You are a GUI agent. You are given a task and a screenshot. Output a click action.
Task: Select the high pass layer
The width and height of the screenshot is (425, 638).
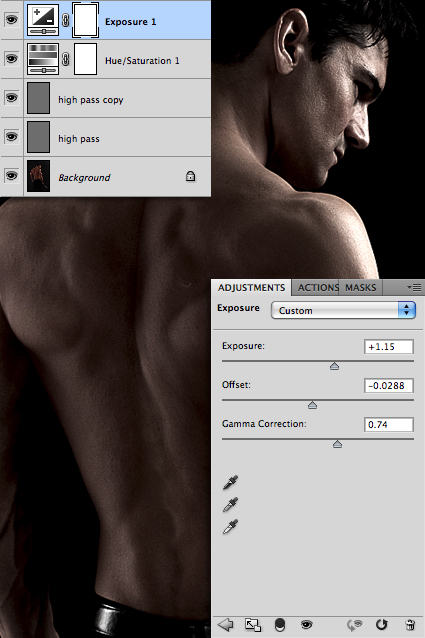coord(117,137)
